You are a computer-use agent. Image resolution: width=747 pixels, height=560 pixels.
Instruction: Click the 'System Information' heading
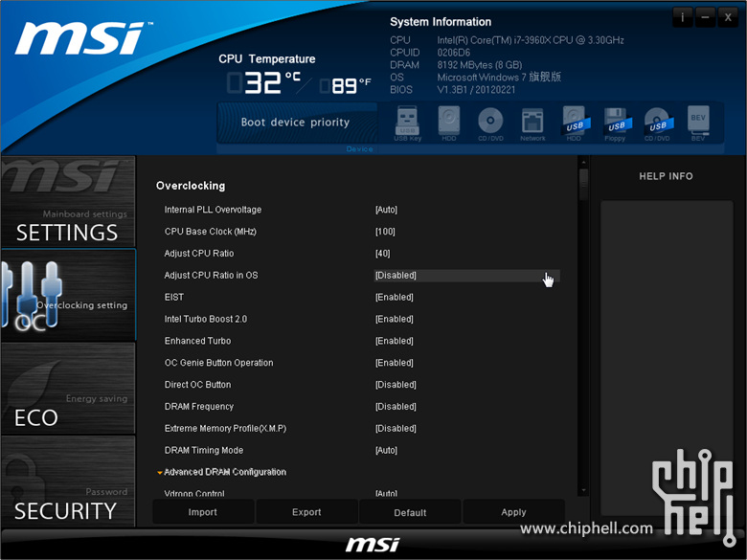(x=441, y=22)
